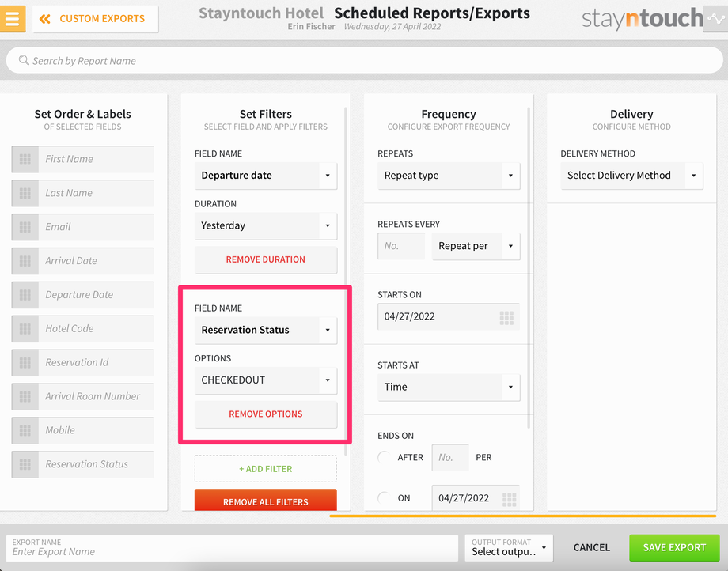Image resolution: width=728 pixels, height=571 pixels.
Task: Select the Ends On ON radio button
Action: coord(385,498)
